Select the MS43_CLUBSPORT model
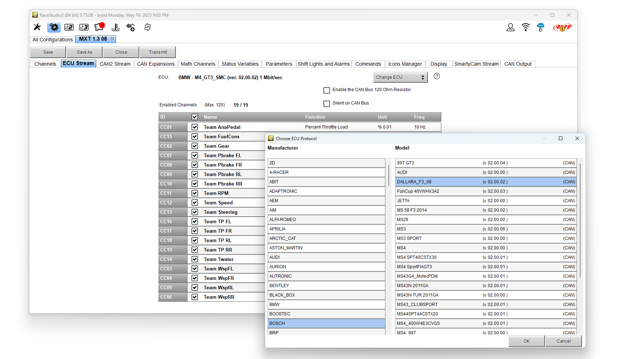This screenshot has width=644, height=359. pyautogui.click(x=486, y=305)
